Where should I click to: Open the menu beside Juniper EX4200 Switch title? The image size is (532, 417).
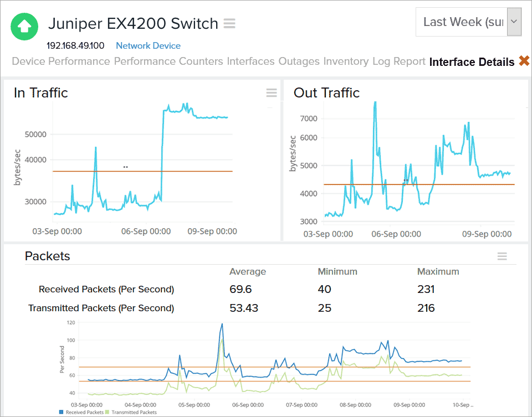click(x=230, y=24)
